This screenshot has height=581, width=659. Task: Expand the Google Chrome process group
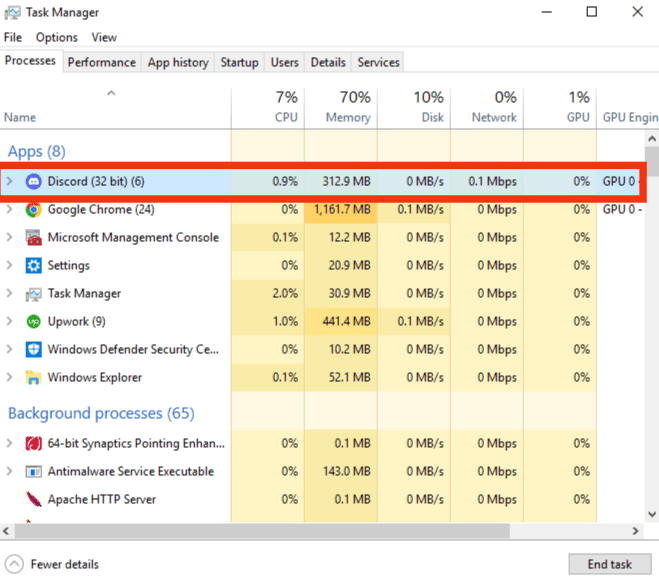(x=10, y=209)
